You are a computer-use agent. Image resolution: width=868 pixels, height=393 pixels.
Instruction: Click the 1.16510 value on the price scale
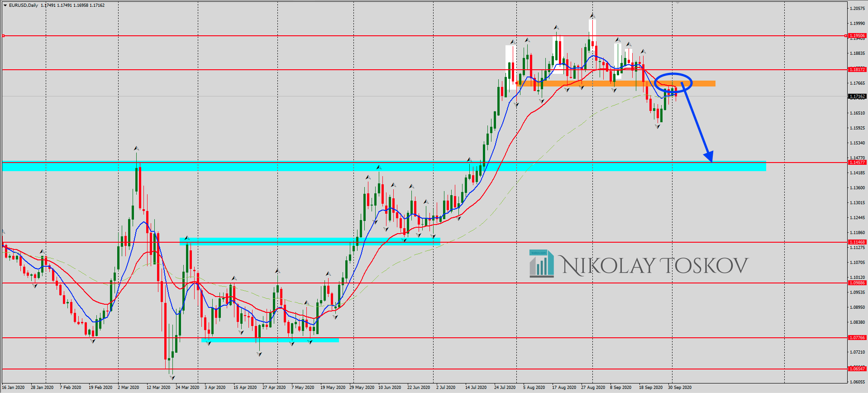click(x=858, y=113)
